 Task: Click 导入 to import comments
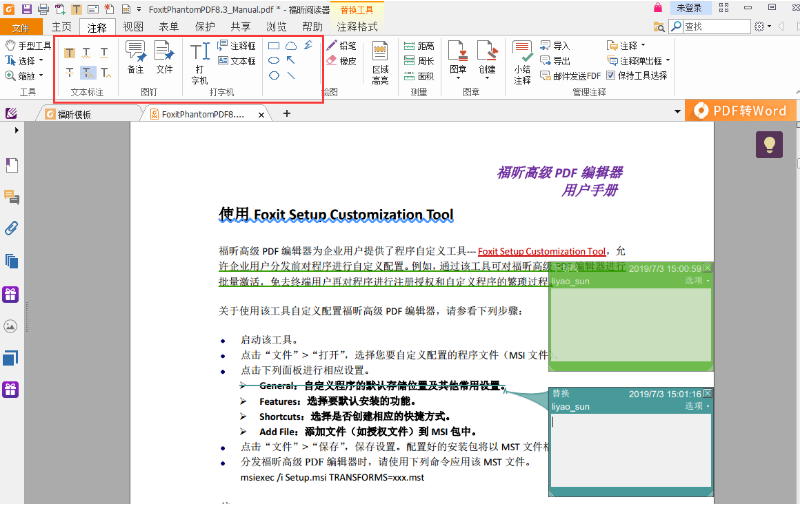pyautogui.click(x=555, y=45)
